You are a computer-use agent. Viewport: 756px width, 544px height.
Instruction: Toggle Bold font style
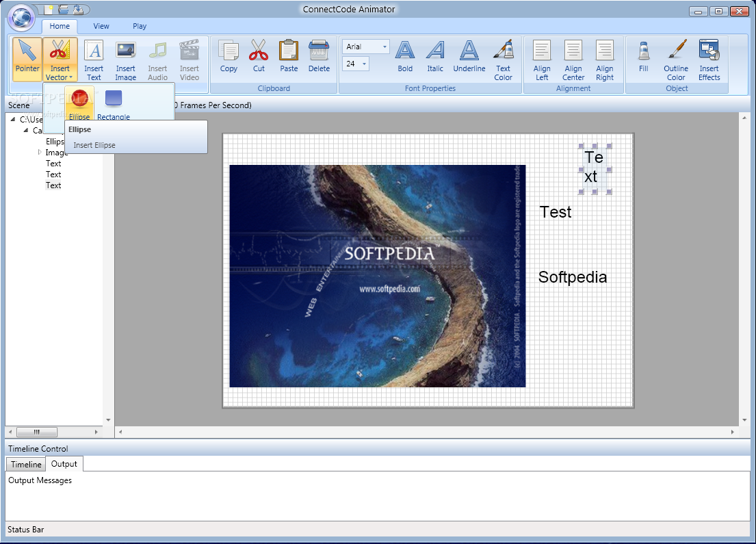405,56
